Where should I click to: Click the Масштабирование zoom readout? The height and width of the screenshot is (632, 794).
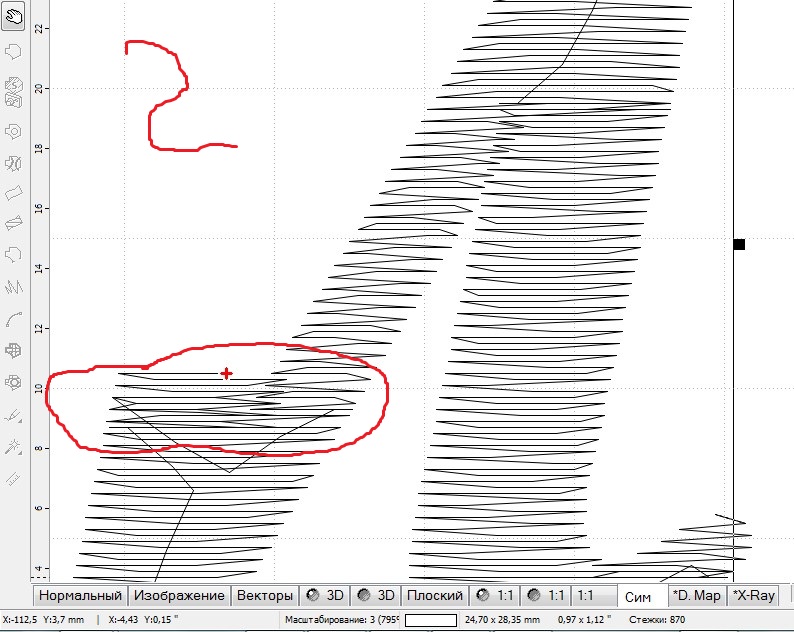342,620
